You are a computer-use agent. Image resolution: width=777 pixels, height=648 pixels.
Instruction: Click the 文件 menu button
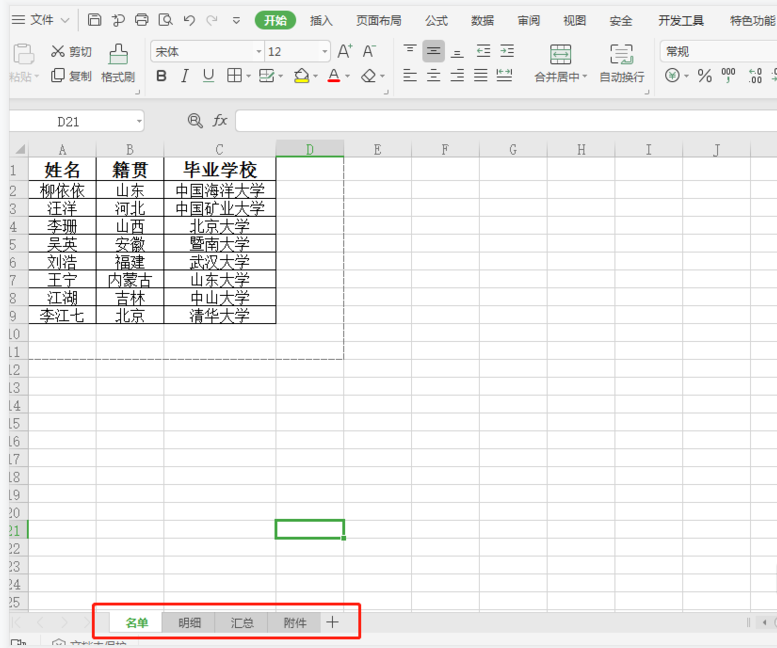(41, 20)
